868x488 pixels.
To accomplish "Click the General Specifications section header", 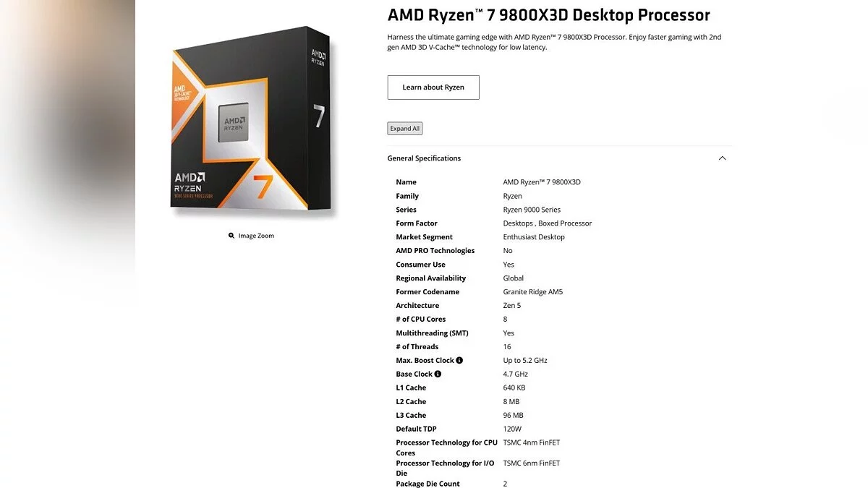I will point(424,158).
